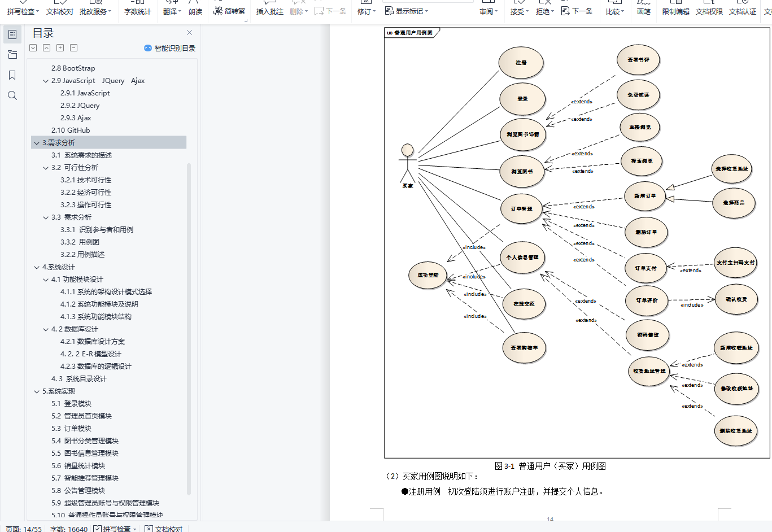Image resolution: width=772 pixels, height=532 pixels.
Task: Open the 比较 dropdown arrow
Action: click(x=622, y=11)
